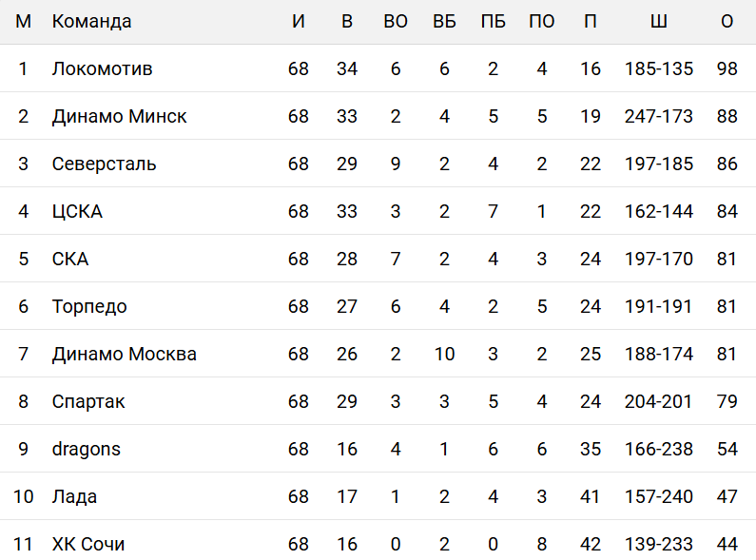Click Локомотив's 185-135 goals cell
This screenshot has width=756, height=560.
[x=659, y=68]
